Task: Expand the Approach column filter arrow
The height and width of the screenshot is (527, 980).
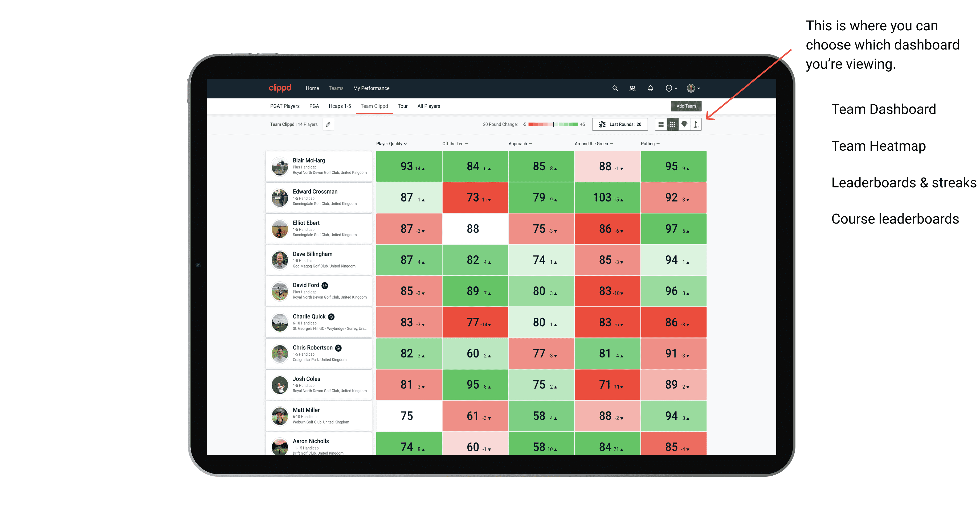Action: (x=532, y=144)
